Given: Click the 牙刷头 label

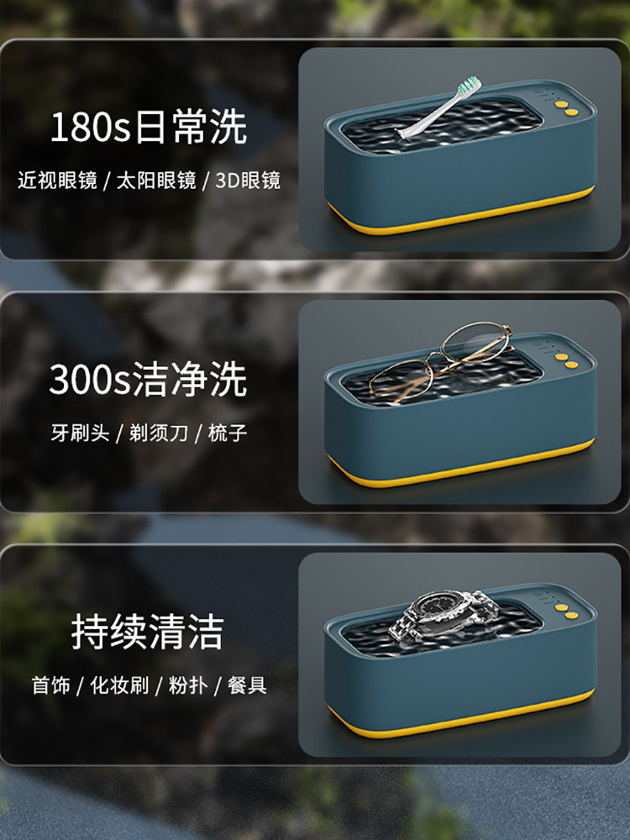Looking at the screenshot, I should [x=81, y=433].
